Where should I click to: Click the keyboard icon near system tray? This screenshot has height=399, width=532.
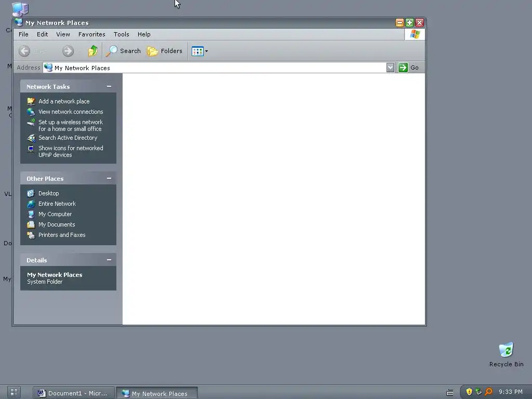click(450, 393)
